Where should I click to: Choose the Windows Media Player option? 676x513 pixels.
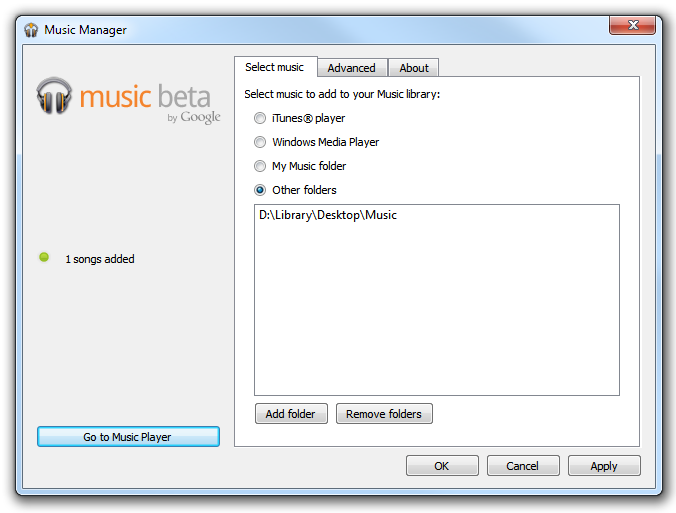(x=260, y=142)
